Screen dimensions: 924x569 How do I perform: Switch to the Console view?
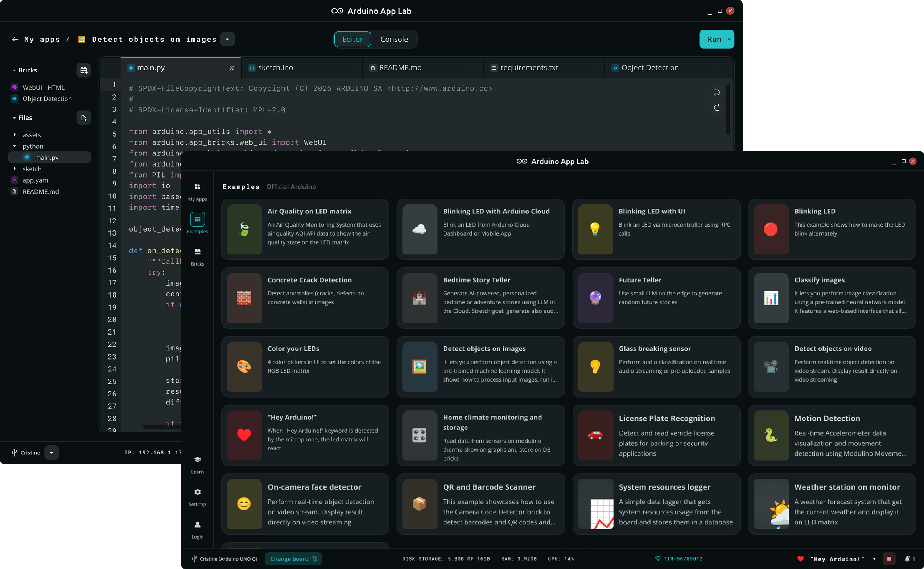pos(394,39)
